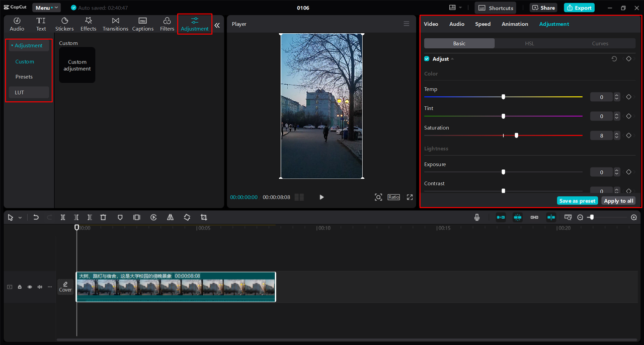Click the Tint slider handle
Viewport: 644px width, 345px height.
tap(503, 116)
